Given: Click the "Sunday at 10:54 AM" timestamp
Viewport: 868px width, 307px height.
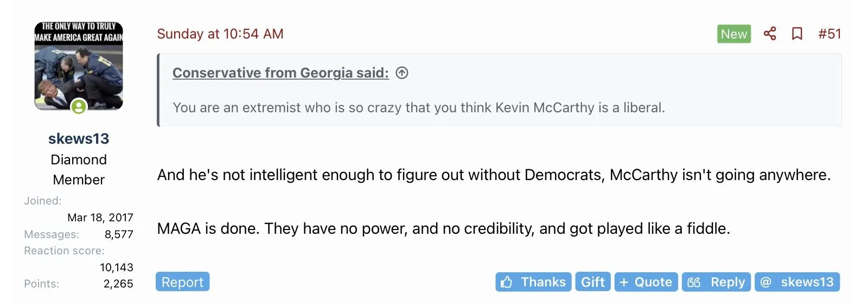Looking at the screenshot, I should [x=220, y=34].
